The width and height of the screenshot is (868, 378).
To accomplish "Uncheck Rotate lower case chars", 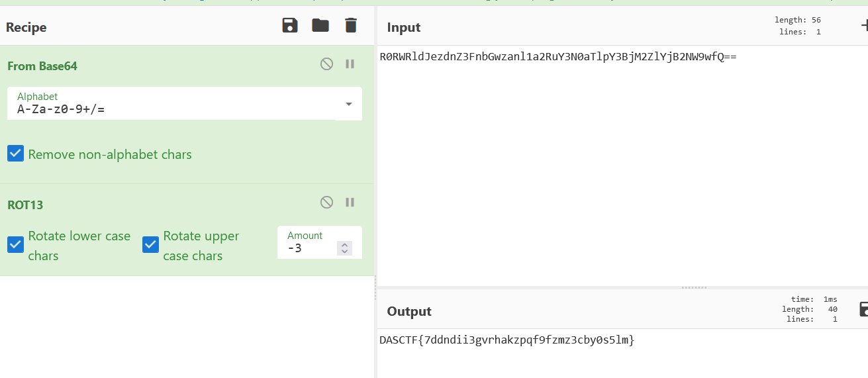I will coord(15,245).
